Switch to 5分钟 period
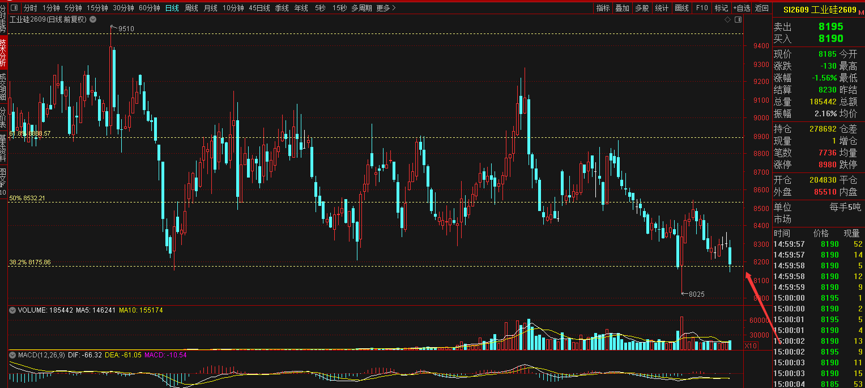Screen dimensions: 865x388 (x=73, y=8)
